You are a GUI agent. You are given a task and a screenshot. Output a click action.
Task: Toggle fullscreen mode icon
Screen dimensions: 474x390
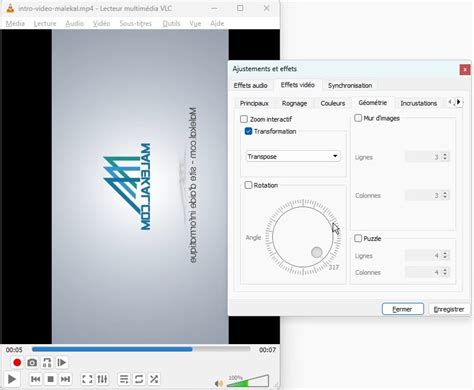tap(87, 379)
